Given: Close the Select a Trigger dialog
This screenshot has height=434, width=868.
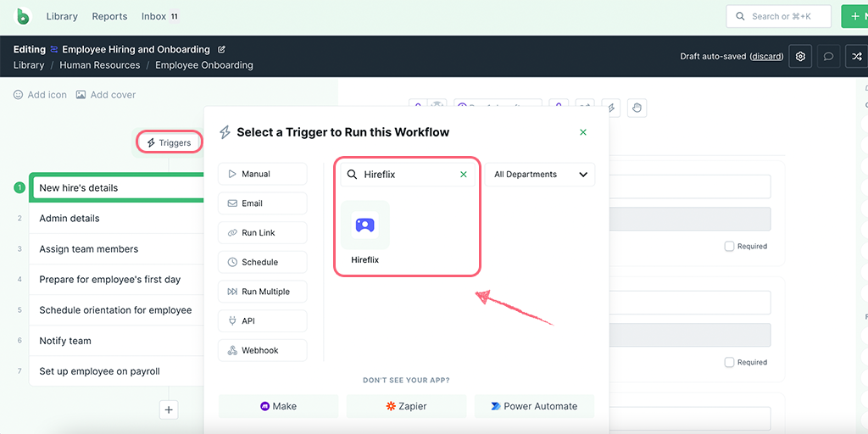Looking at the screenshot, I should point(583,132).
